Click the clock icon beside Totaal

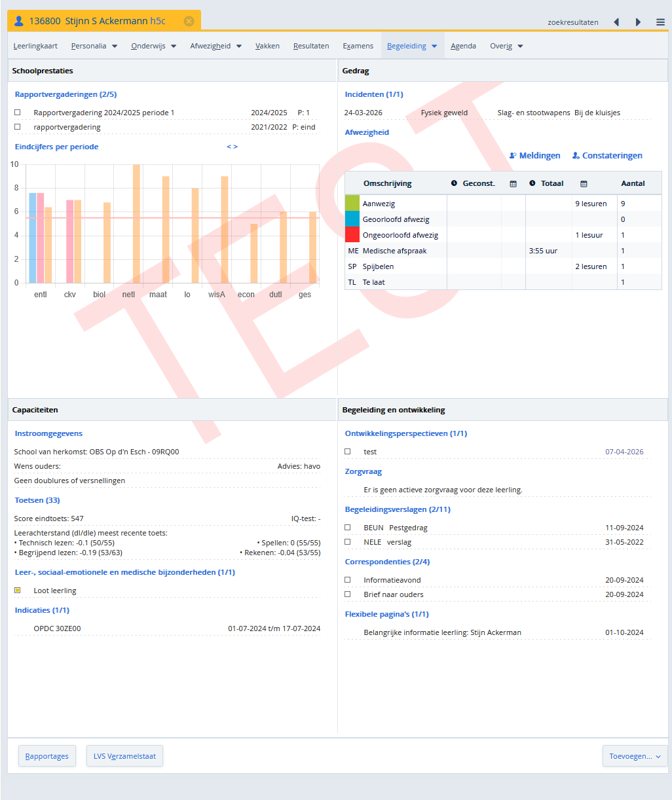532,183
